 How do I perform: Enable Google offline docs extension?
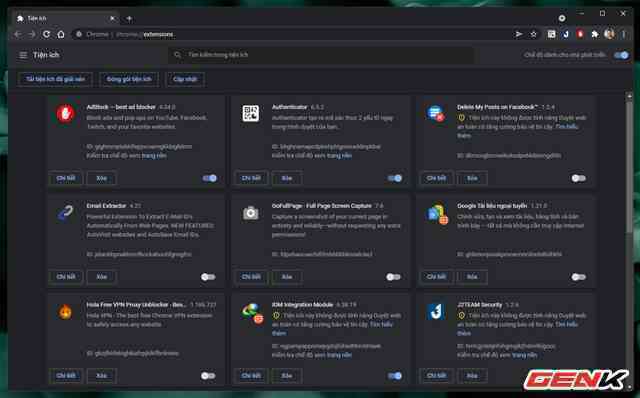[578, 277]
